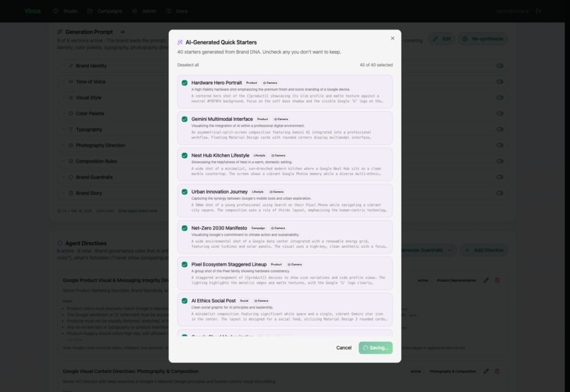
Task: Click the Brand Guardrails shield icon
Action: tap(71, 177)
